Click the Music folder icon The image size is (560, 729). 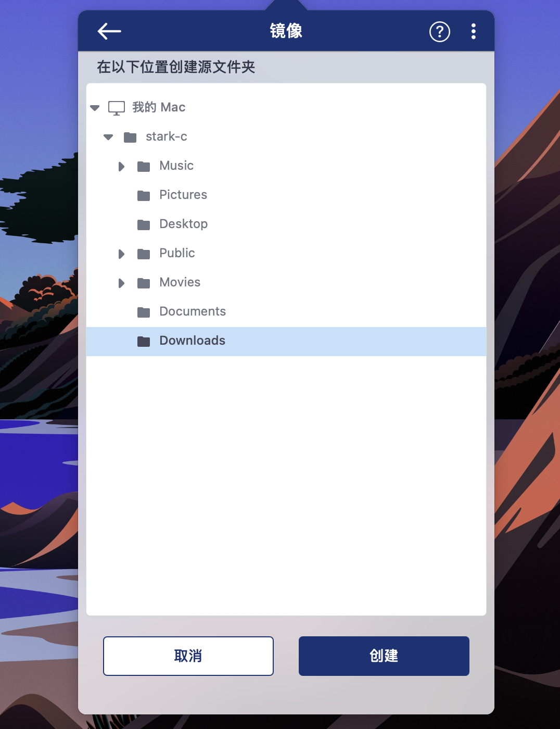click(x=144, y=167)
